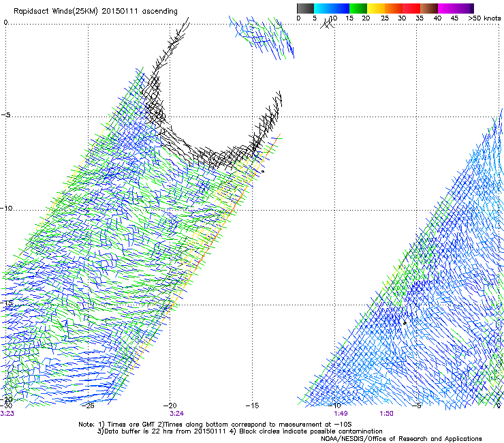The image size is (504, 443).
Task: Click the note line starting "Note: 1) Times are GMT"
Action: click(x=215, y=425)
